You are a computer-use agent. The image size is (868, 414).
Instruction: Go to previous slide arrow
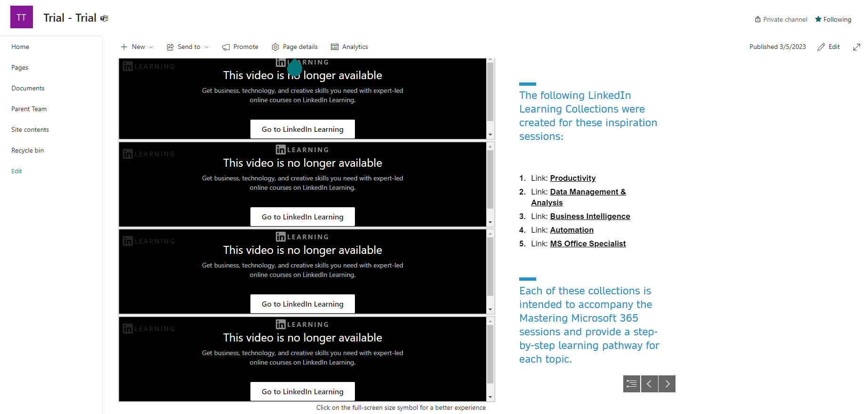tap(650, 384)
